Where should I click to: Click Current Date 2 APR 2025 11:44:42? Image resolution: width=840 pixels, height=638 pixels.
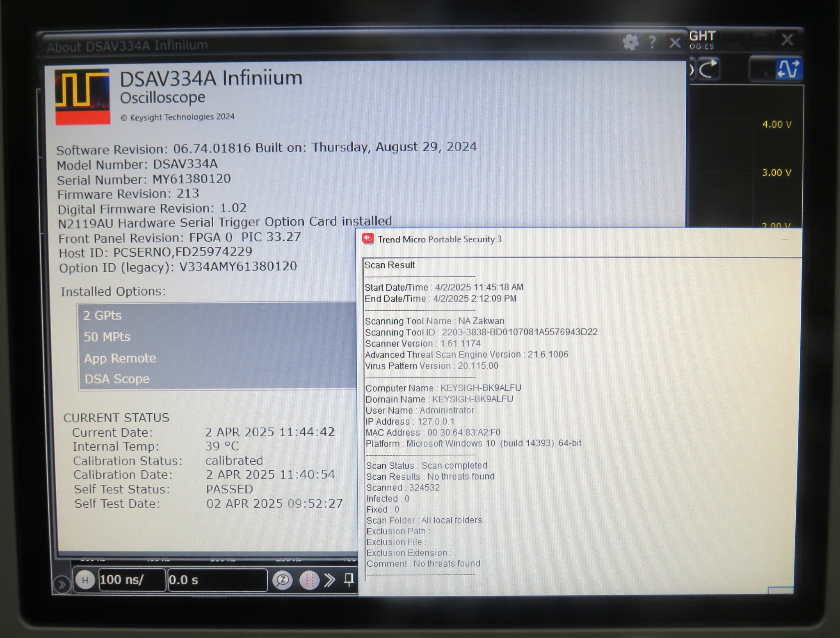coord(270,432)
